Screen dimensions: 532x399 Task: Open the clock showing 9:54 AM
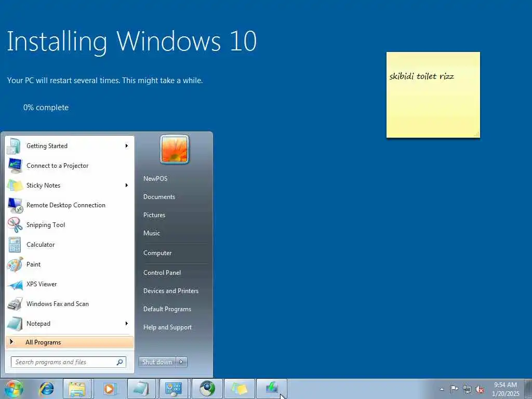pos(506,389)
